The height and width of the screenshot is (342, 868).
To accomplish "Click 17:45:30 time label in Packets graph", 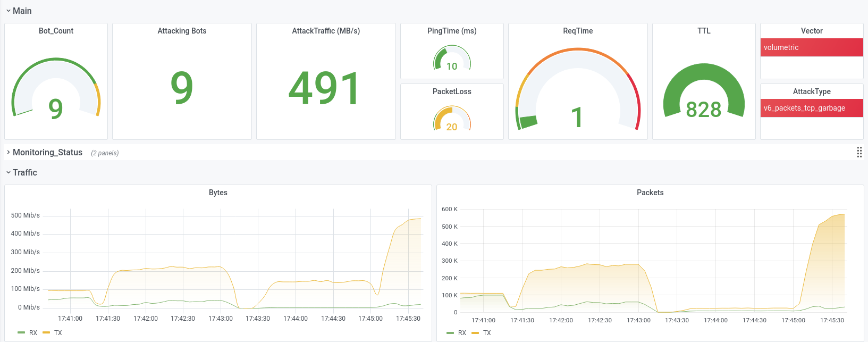I will (x=832, y=320).
